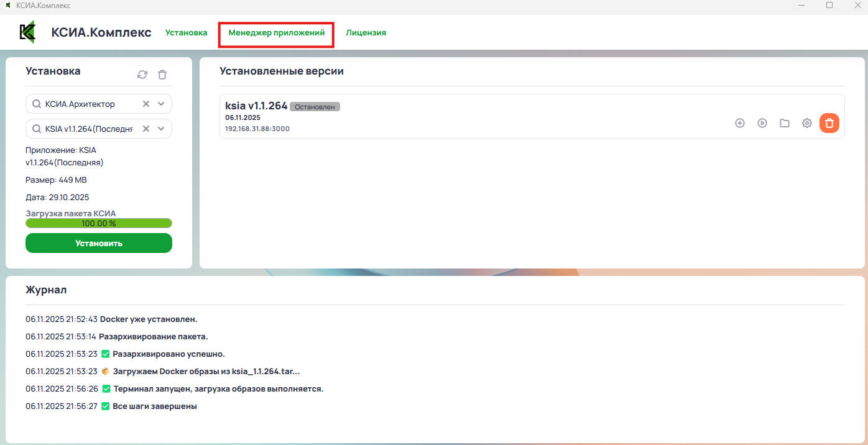868x445 pixels.
Task: Clear the КСИА.Архитектор selection with X
Action: click(146, 104)
